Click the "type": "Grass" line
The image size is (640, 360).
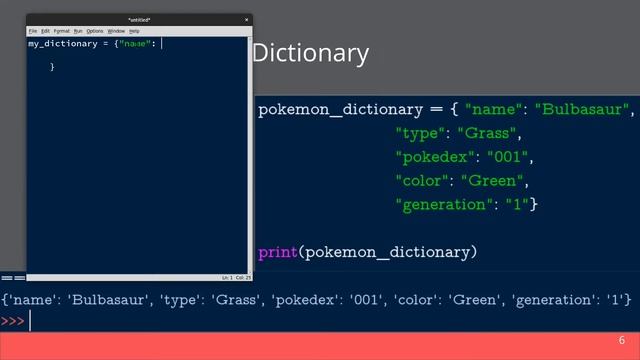[458, 133]
